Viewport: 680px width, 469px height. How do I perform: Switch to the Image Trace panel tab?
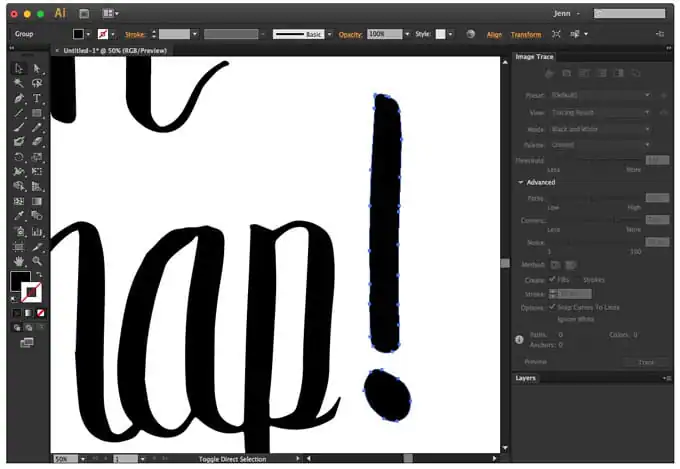[534, 57]
